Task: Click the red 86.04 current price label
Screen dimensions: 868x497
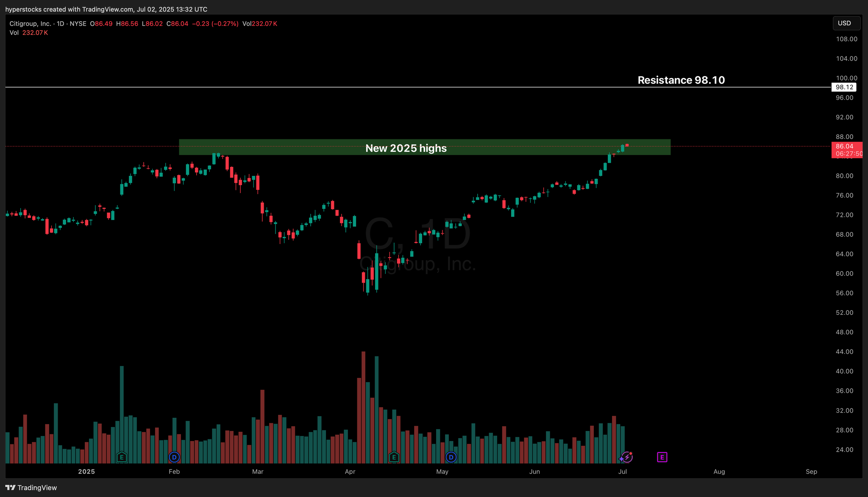Action: [844, 146]
